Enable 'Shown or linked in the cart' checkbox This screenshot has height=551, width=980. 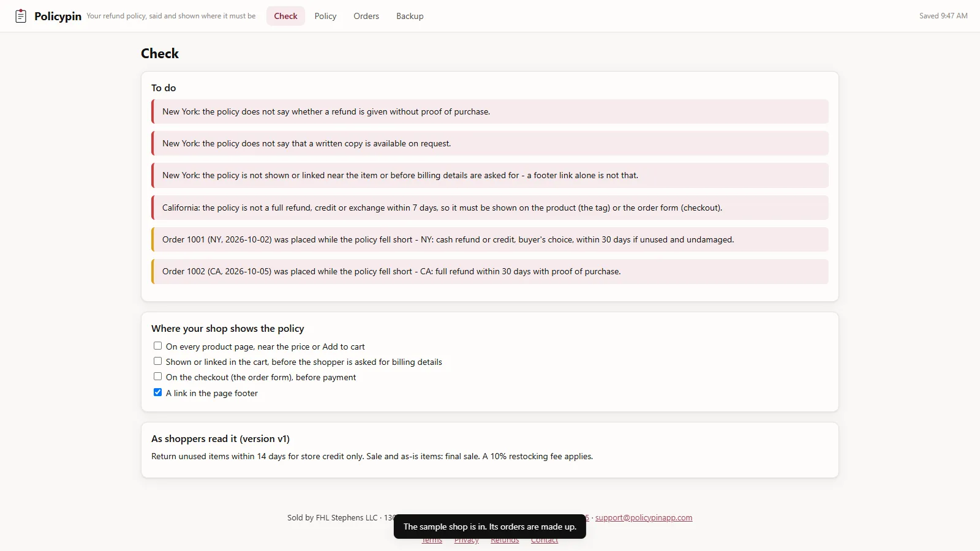pos(157,361)
